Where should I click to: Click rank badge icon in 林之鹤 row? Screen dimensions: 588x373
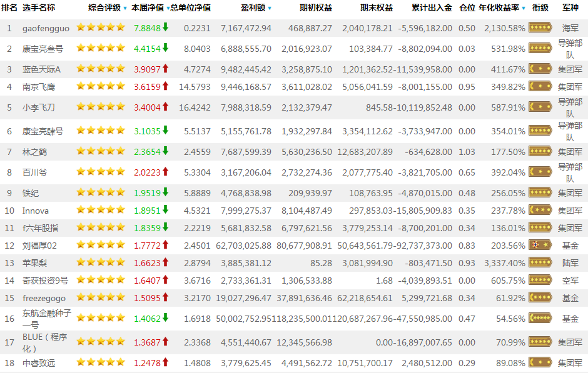(540, 151)
